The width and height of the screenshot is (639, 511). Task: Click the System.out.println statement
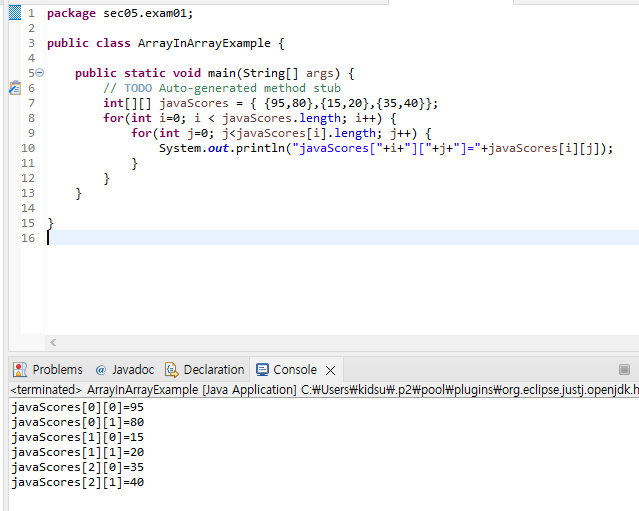pos(386,148)
